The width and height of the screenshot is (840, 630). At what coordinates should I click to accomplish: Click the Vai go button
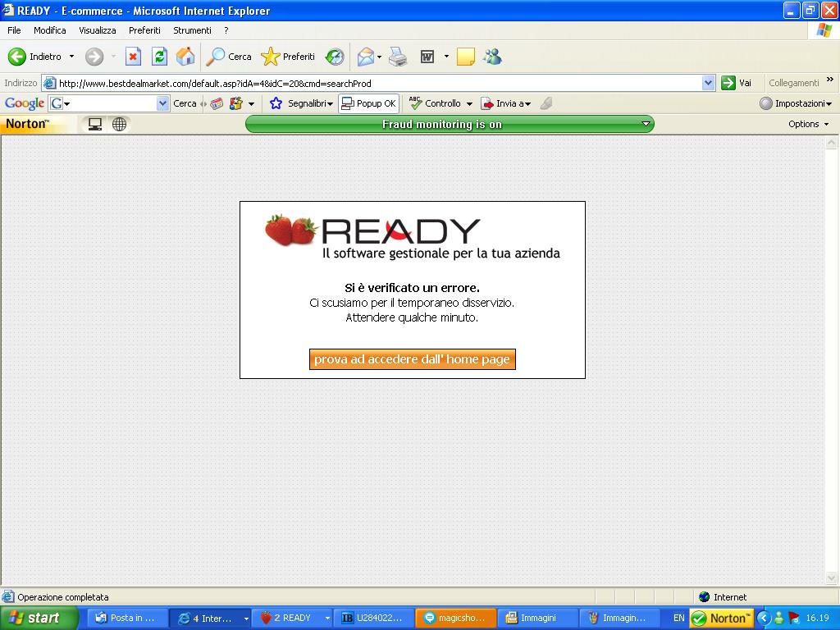click(737, 83)
